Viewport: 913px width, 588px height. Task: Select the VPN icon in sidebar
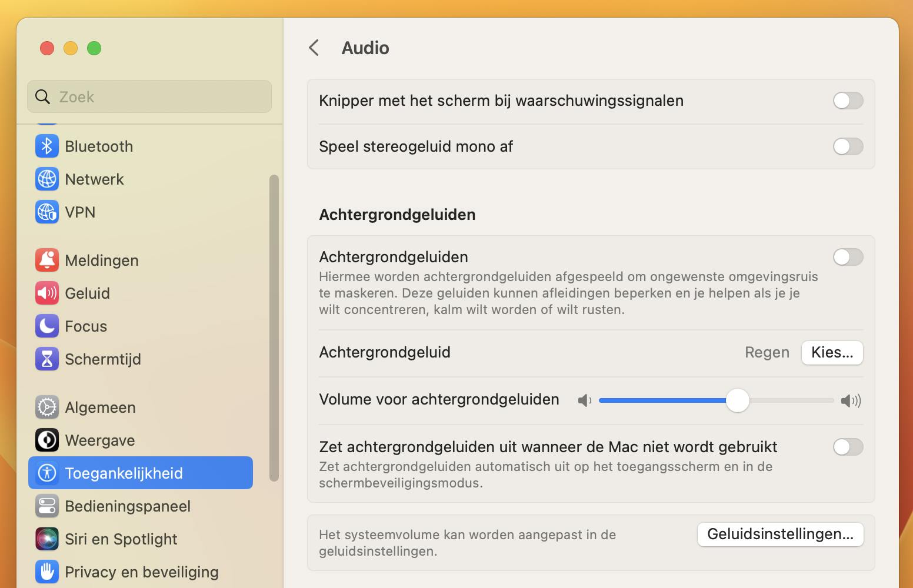tap(47, 212)
